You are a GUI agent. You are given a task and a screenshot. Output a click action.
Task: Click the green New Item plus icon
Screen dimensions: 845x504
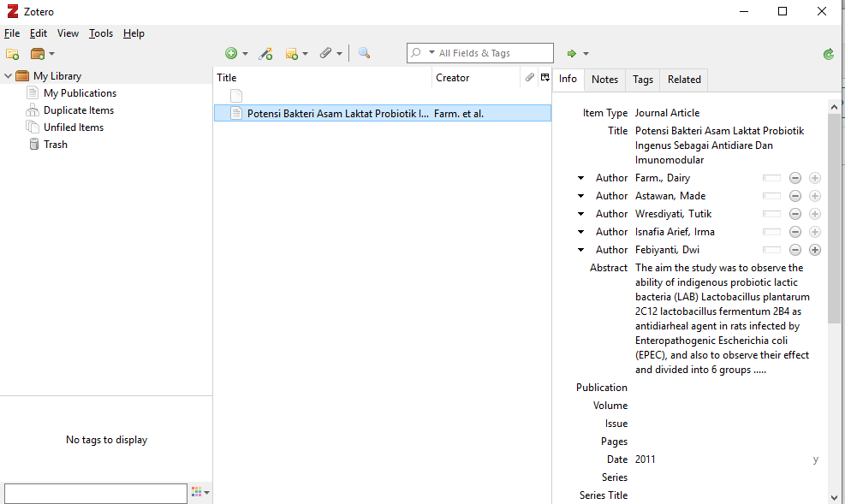231,54
